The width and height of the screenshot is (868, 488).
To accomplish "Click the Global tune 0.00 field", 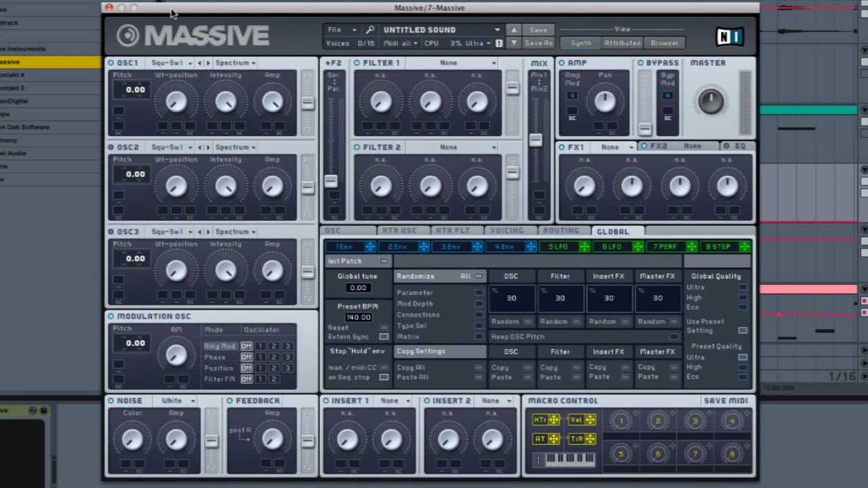I will coord(358,287).
